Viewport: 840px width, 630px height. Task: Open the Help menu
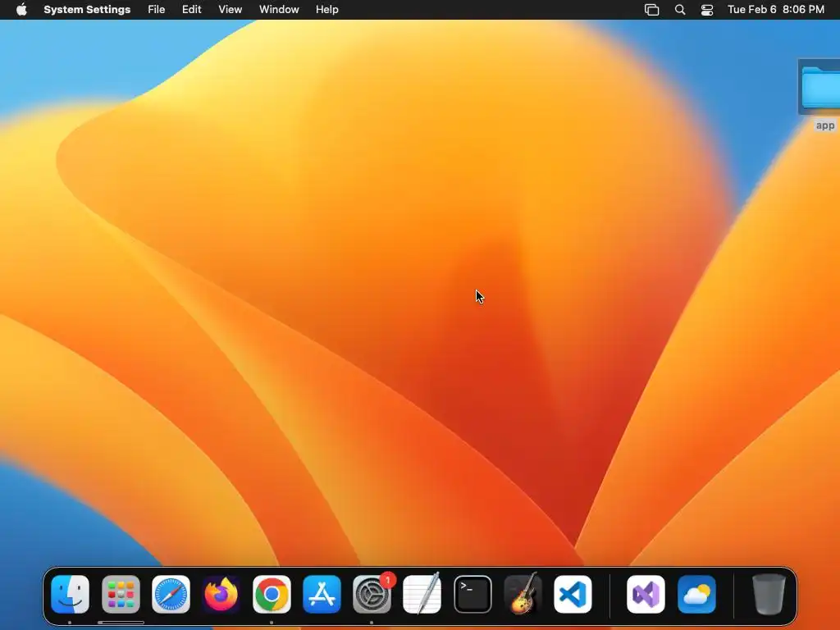(x=326, y=10)
